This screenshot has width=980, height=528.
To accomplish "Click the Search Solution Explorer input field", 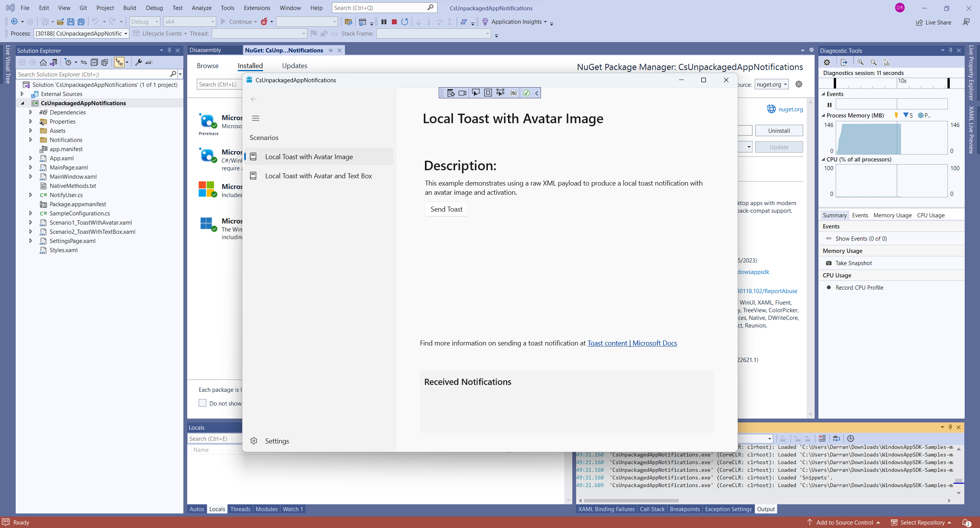I will point(94,74).
